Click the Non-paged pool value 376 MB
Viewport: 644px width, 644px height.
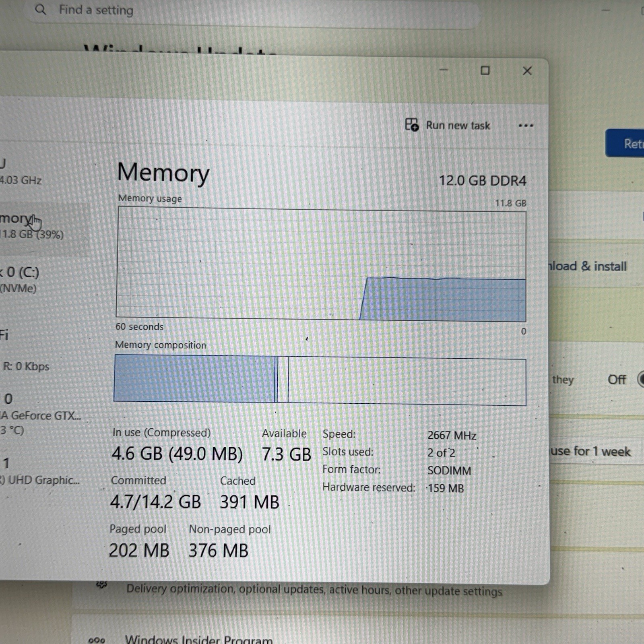click(219, 551)
